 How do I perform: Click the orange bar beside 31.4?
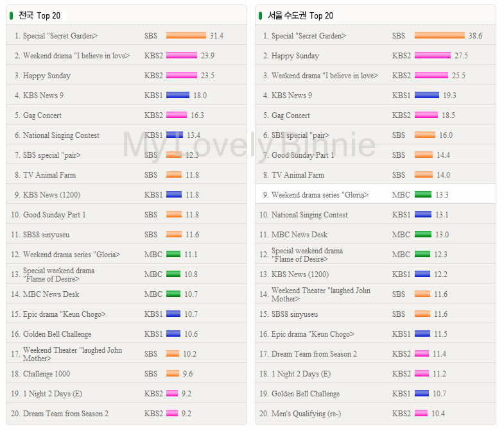coord(186,35)
